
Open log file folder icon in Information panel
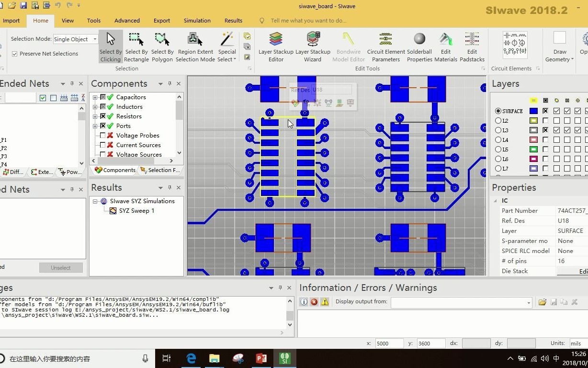(x=542, y=302)
